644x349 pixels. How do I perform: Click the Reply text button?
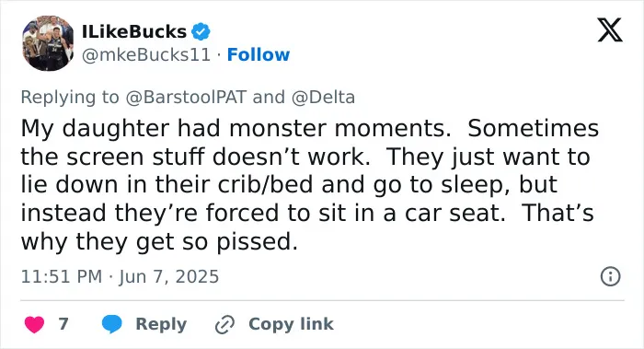(x=161, y=324)
